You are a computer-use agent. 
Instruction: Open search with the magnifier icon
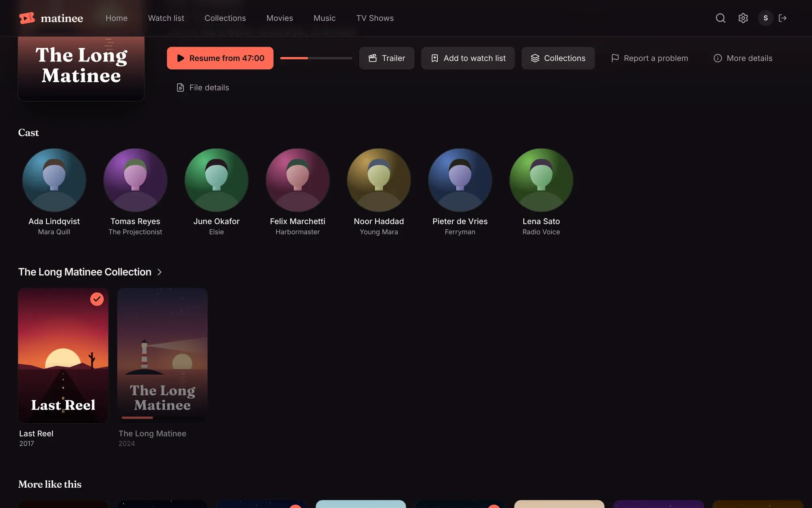point(721,18)
